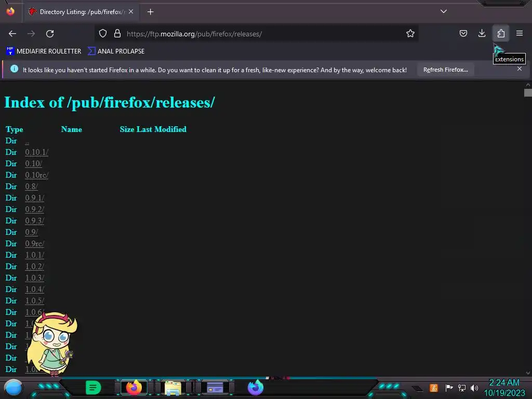Show site information via the padlock icon
Screen dimensions: 532x399
tap(117, 34)
